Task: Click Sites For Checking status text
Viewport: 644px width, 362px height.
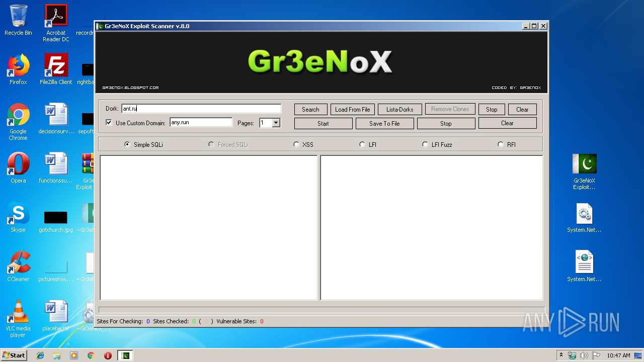Action: (x=119, y=321)
